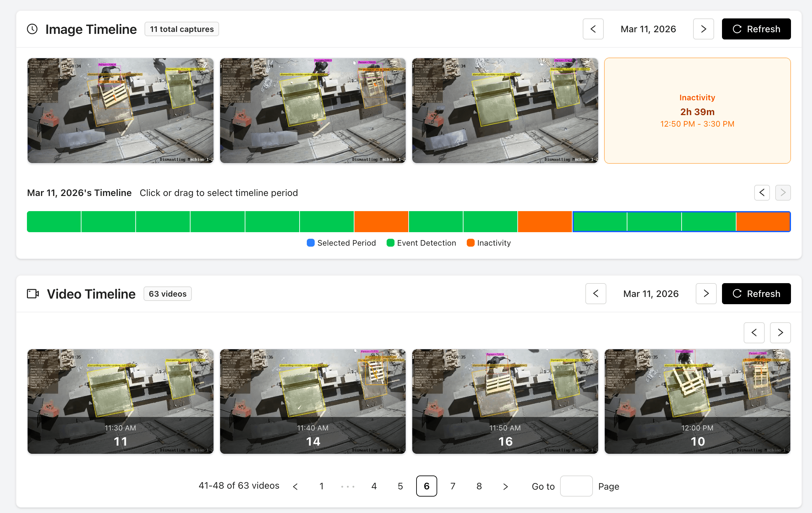The width and height of the screenshot is (812, 513).
Task: Click the 63 videos badge
Action: (167, 294)
